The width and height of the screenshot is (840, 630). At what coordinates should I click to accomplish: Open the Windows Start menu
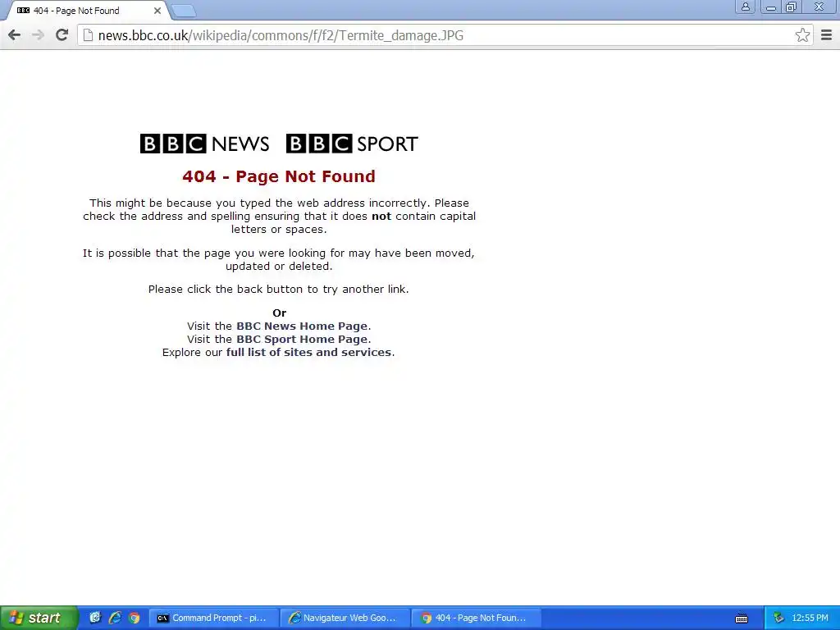point(39,618)
